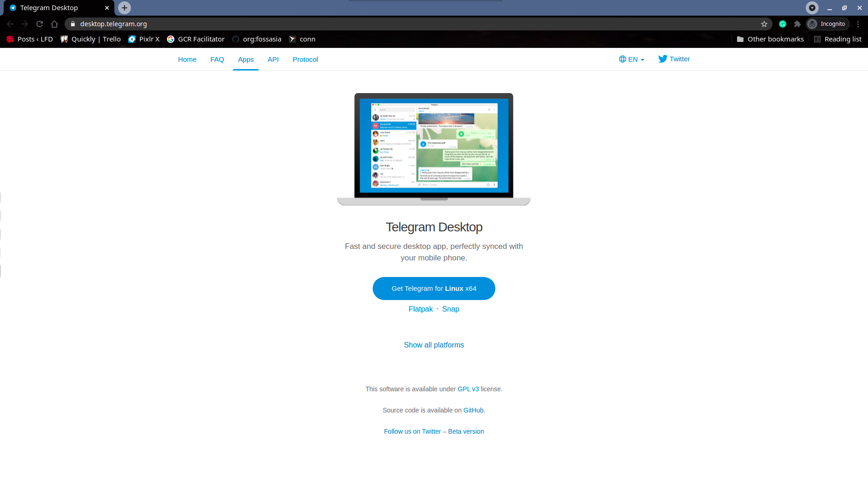Open the browser extensions puzzle icon

(797, 24)
